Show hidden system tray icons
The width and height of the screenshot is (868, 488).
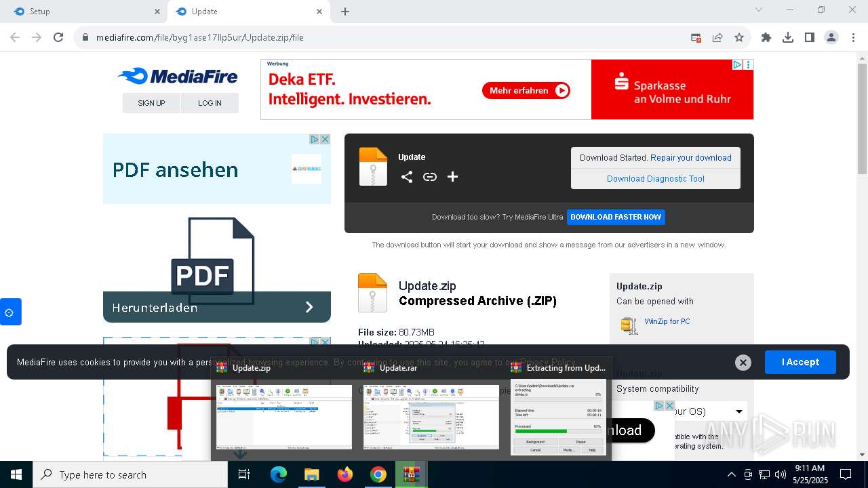tap(731, 474)
